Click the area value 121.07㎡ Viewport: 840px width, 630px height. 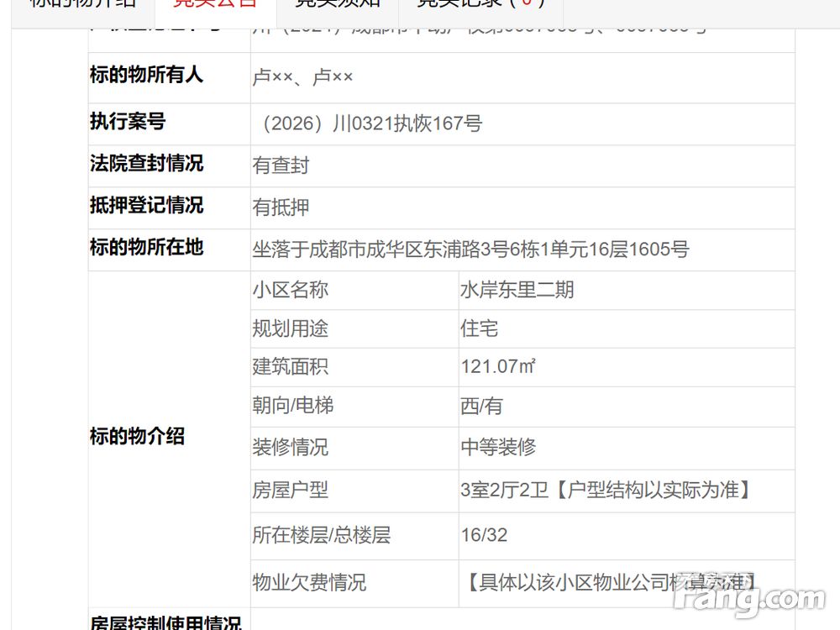498,367
